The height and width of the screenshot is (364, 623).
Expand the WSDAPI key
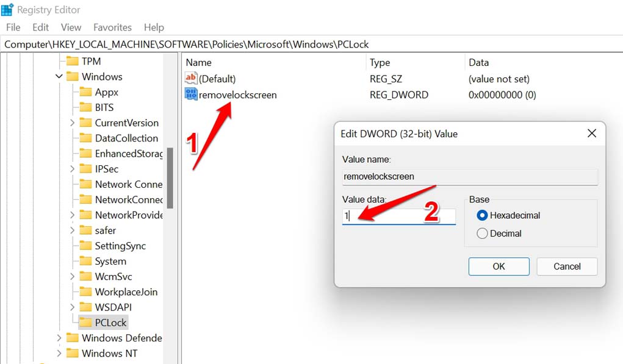tap(73, 307)
